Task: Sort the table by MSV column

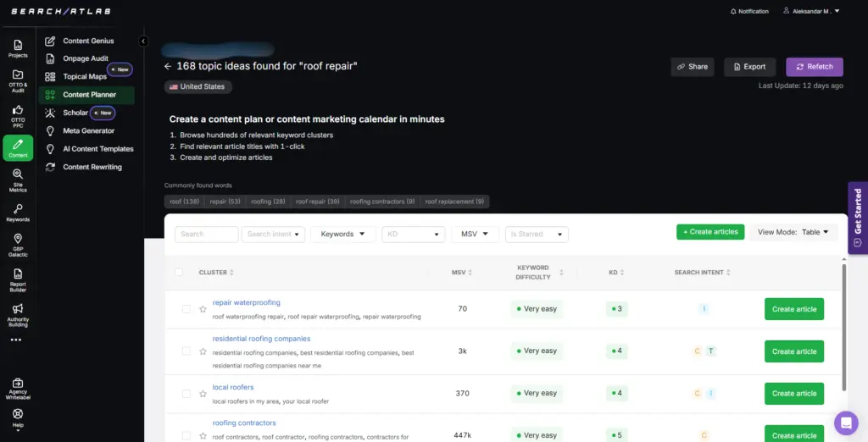Action: (462, 272)
